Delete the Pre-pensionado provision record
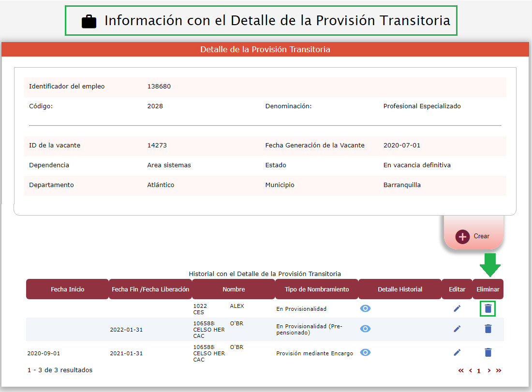 click(x=488, y=329)
